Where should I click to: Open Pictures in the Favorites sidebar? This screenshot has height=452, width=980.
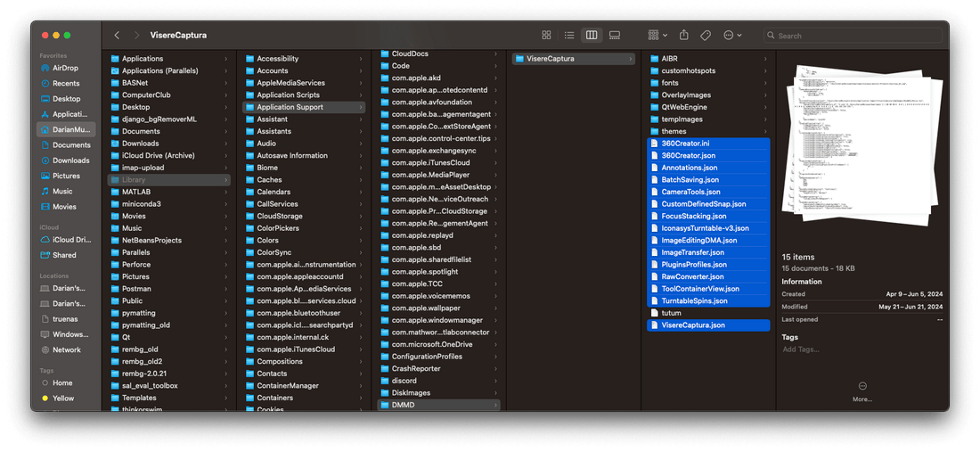click(x=66, y=176)
